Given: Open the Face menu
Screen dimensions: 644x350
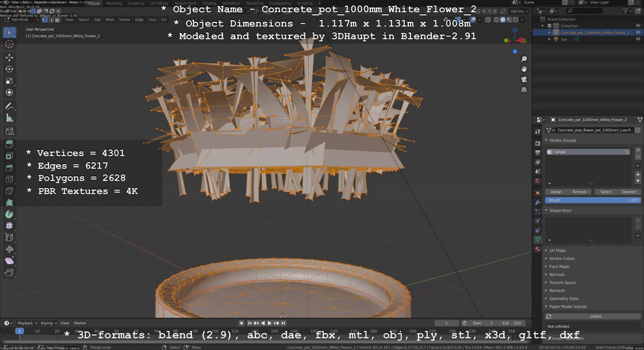Looking at the screenshot, I should (152, 20).
